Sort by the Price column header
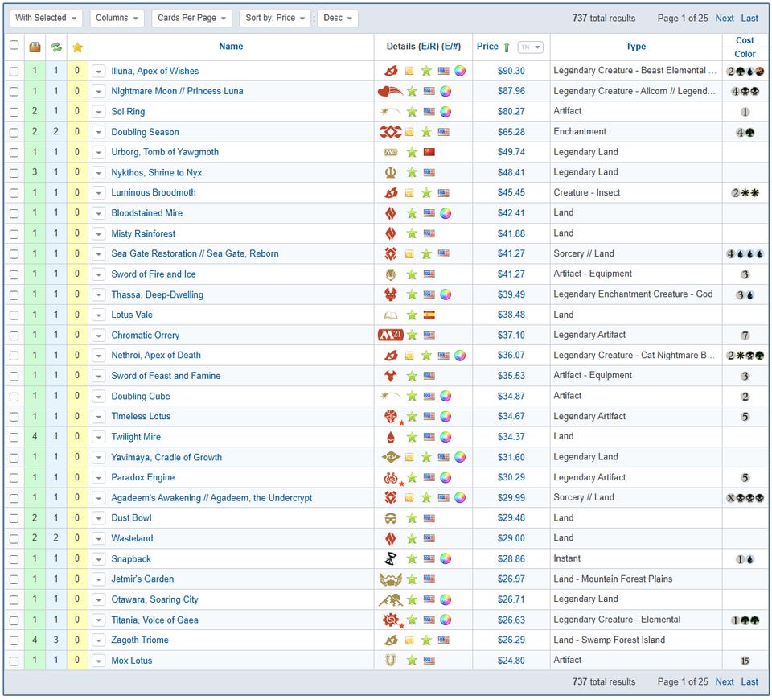Image resolution: width=772 pixels, height=700 pixels. pyautogui.click(x=487, y=47)
